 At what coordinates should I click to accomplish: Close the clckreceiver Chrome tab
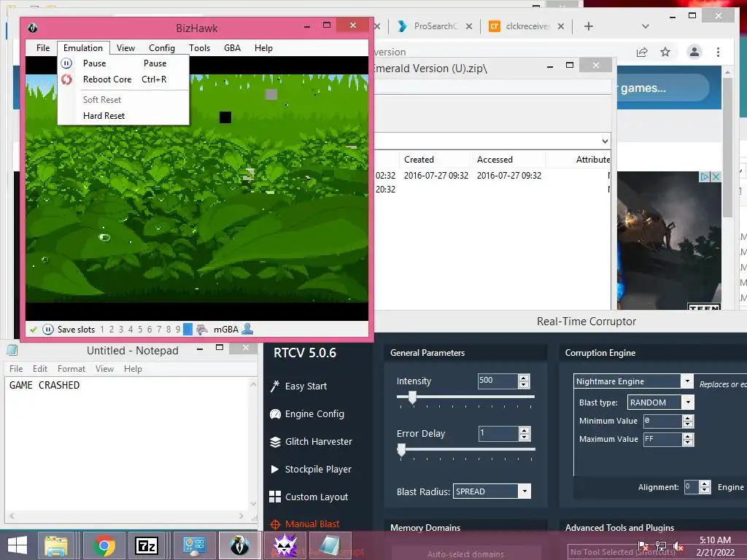point(561,26)
